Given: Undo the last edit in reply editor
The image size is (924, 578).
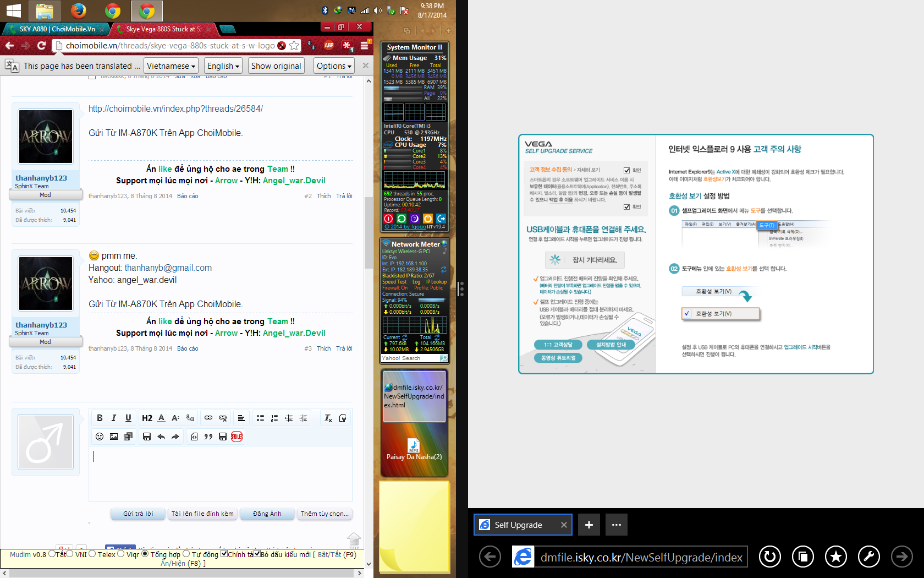Looking at the screenshot, I should 161,437.
